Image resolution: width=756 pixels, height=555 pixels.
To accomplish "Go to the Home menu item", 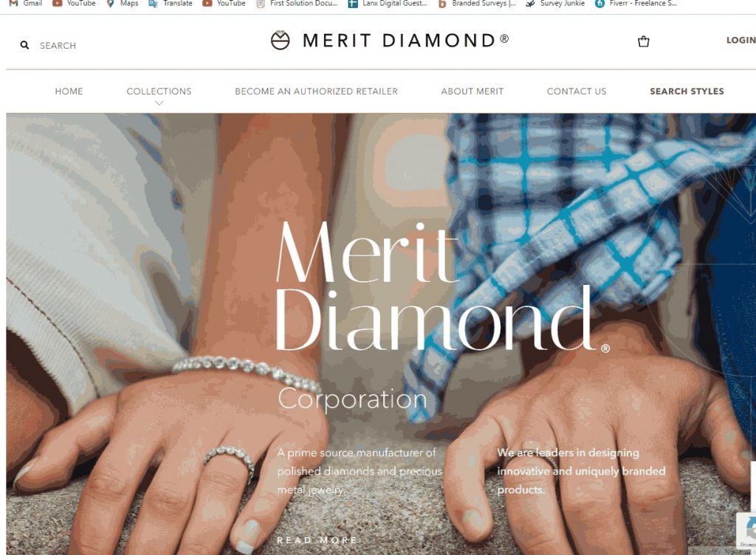I will point(69,91).
